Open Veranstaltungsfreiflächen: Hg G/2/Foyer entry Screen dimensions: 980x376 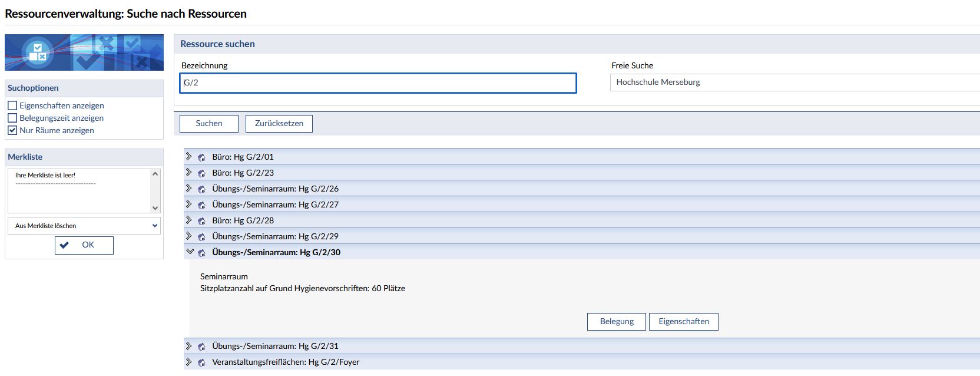point(286,362)
